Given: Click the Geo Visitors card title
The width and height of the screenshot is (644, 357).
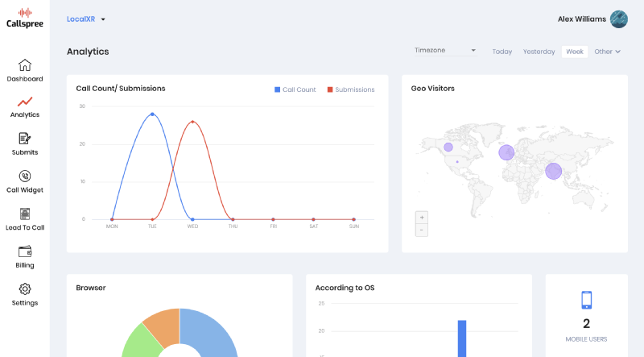Looking at the screenshot, I should 432,89.
